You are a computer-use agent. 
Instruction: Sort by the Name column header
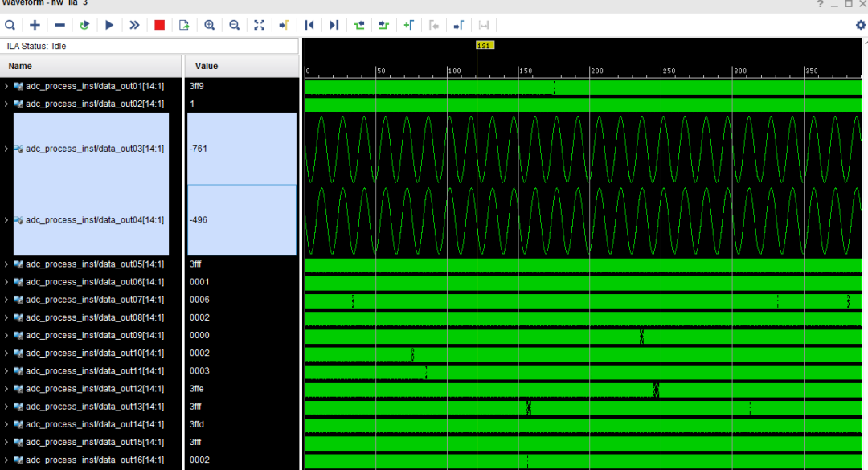90,66
